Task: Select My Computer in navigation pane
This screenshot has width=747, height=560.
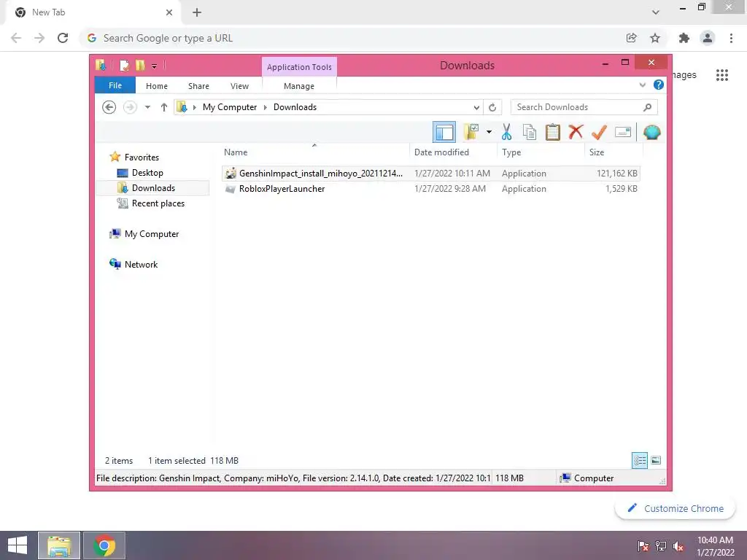Action: 152,234
